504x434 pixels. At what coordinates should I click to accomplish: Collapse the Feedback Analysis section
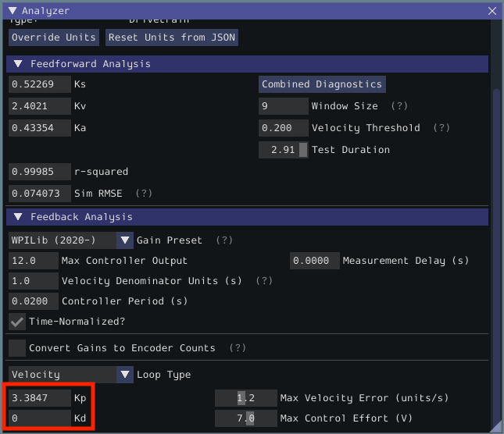[x=19, y=217]
